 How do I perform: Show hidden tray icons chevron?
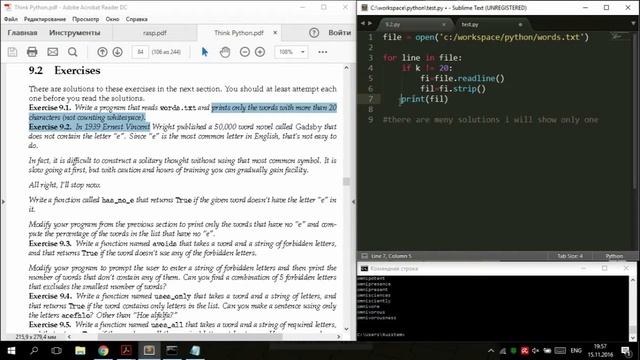(x=491, y=351)
